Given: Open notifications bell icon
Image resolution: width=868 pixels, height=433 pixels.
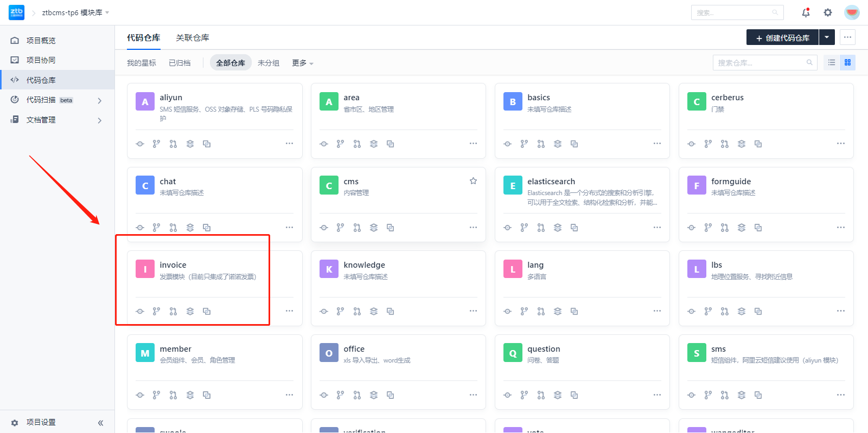Looking at the screenshot, I should (806, 12).
